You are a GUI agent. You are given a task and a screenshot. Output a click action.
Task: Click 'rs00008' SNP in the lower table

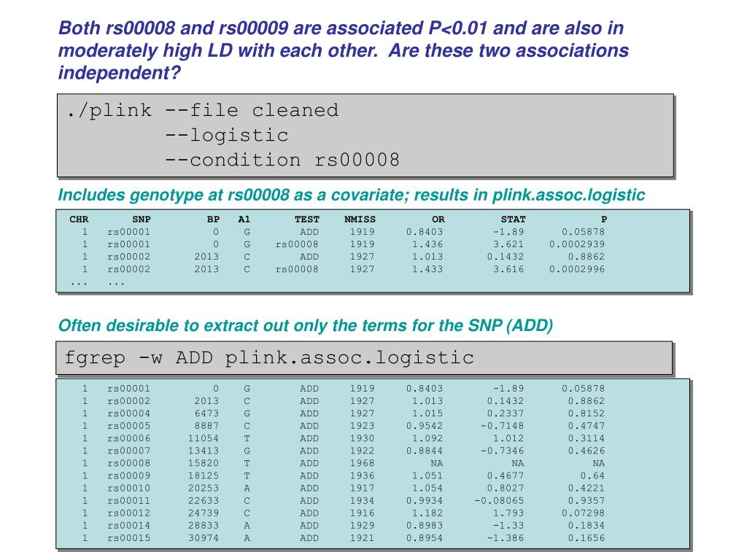pos(128,463)
